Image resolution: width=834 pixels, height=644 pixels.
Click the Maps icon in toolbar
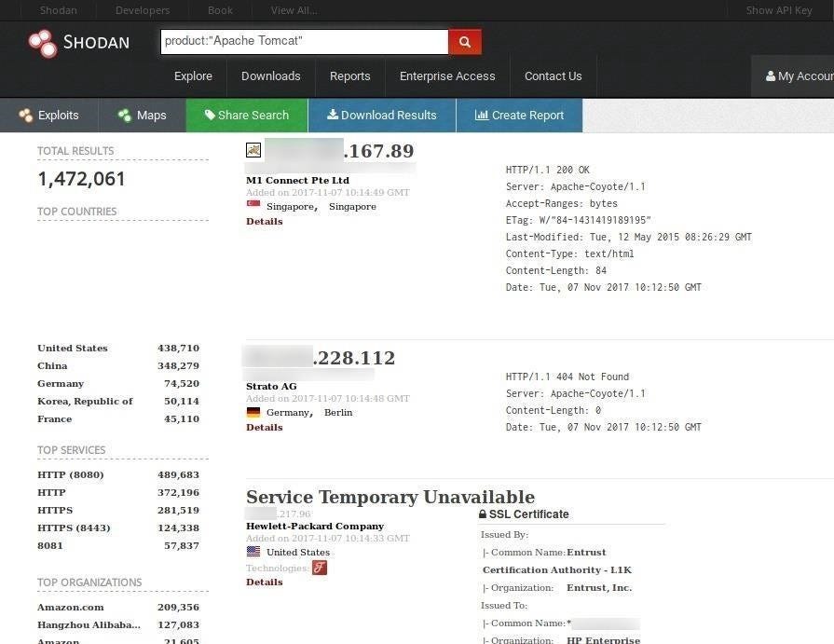[125, 115]
